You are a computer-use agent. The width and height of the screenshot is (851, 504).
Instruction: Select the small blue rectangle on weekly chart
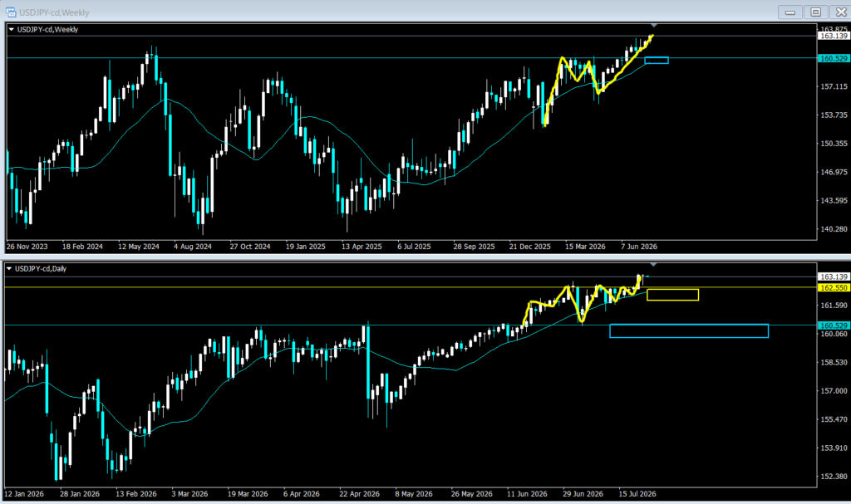click(657, 61)
